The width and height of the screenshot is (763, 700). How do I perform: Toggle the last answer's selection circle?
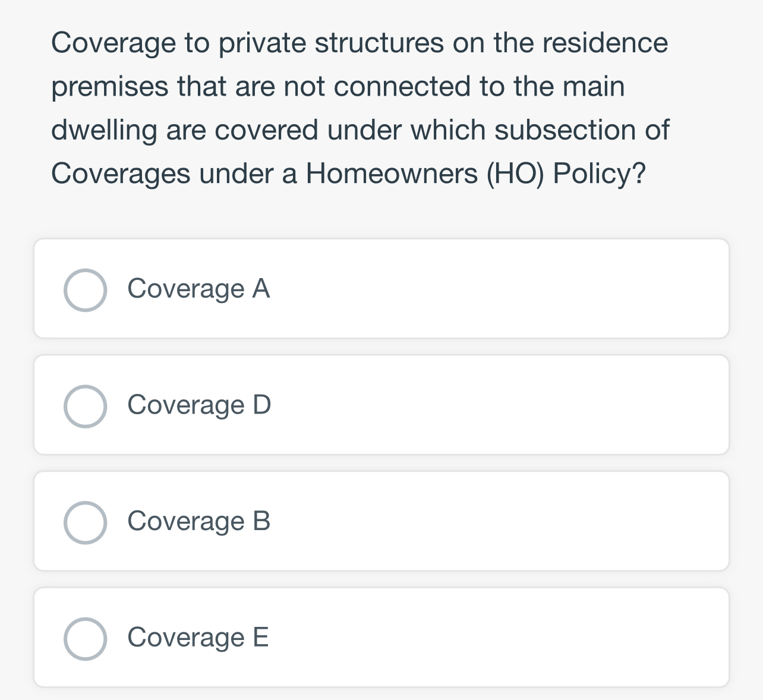85,638
